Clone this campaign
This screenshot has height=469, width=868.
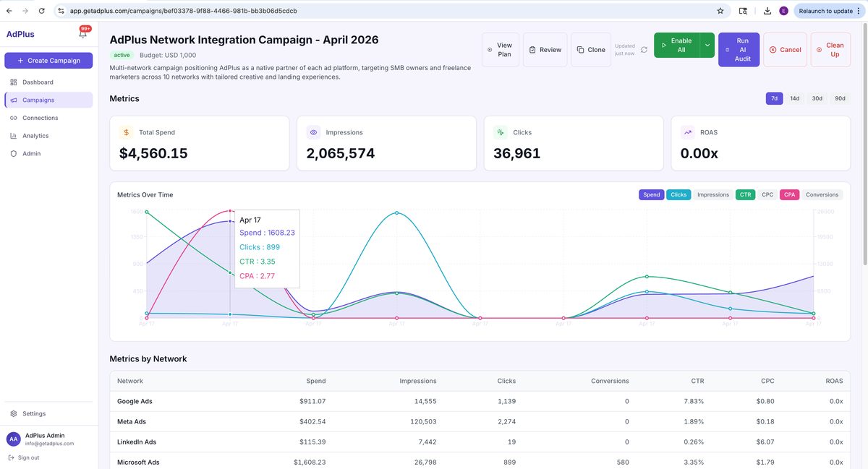point(591,50)
